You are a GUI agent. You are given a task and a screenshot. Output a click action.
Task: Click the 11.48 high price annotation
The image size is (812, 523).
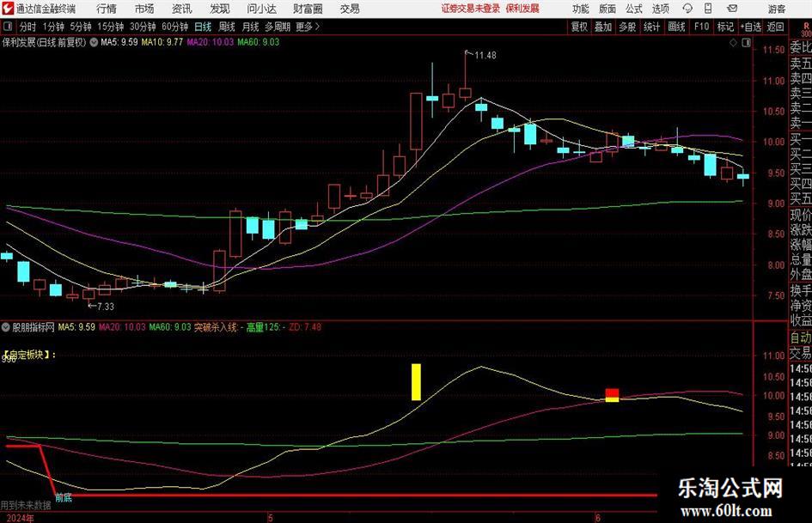(485, 56)
